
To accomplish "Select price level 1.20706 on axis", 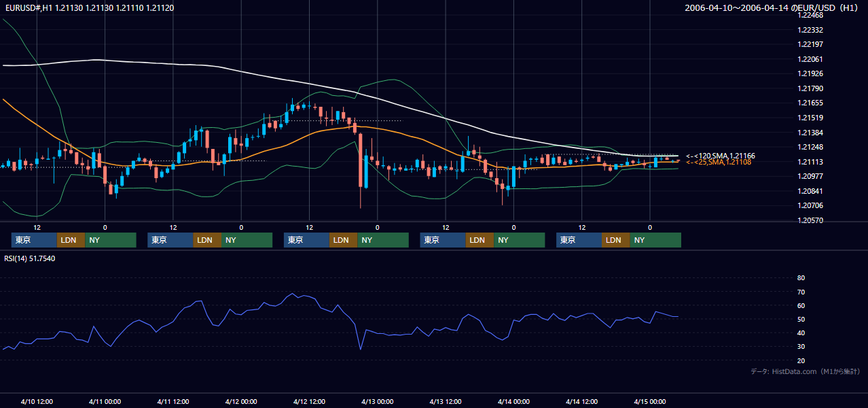I will click(x=809, y=205).
